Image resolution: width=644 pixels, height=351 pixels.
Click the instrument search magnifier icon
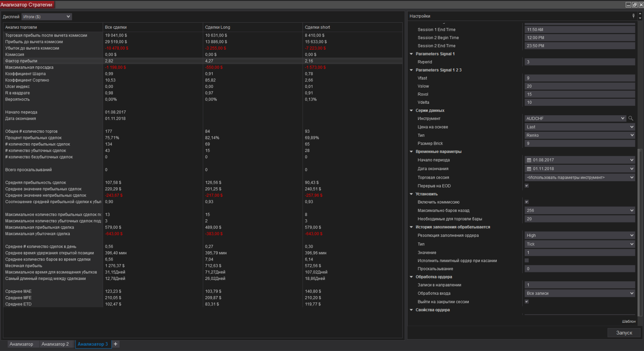tap(631, 118)
